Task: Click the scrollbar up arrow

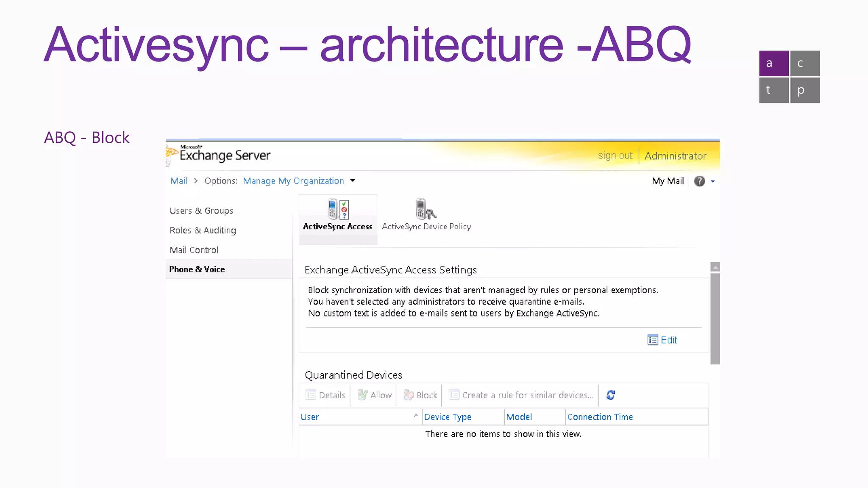Action: point(715,267)
